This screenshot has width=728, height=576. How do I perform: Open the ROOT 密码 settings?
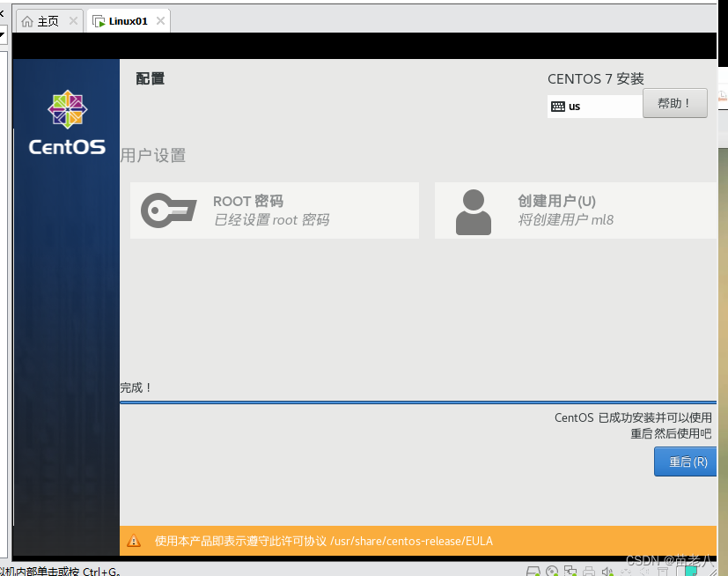coord(275,210)
